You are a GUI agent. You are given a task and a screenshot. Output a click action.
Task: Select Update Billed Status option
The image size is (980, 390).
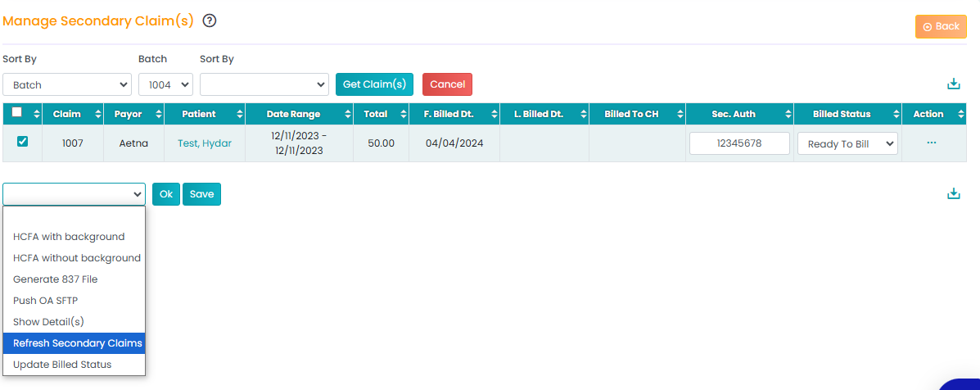point(74,365)
